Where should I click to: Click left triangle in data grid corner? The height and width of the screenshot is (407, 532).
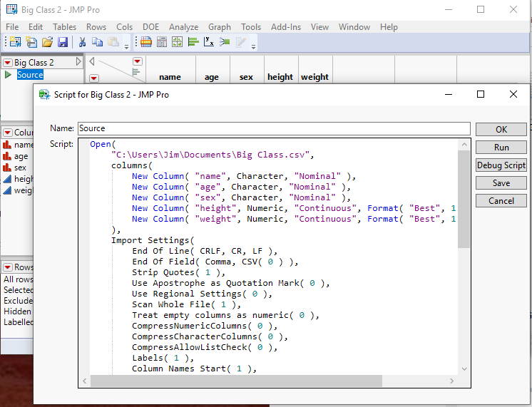(91, 61)
